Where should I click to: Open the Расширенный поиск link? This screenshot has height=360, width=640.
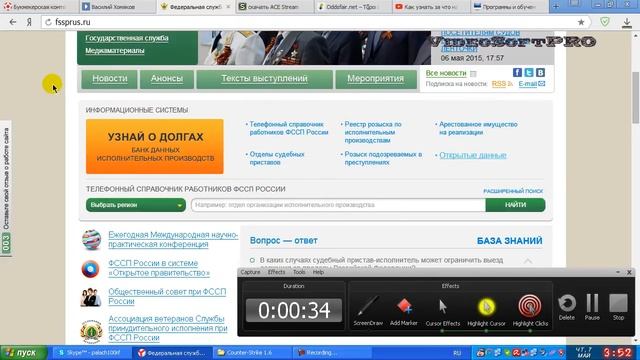[513, 191]
